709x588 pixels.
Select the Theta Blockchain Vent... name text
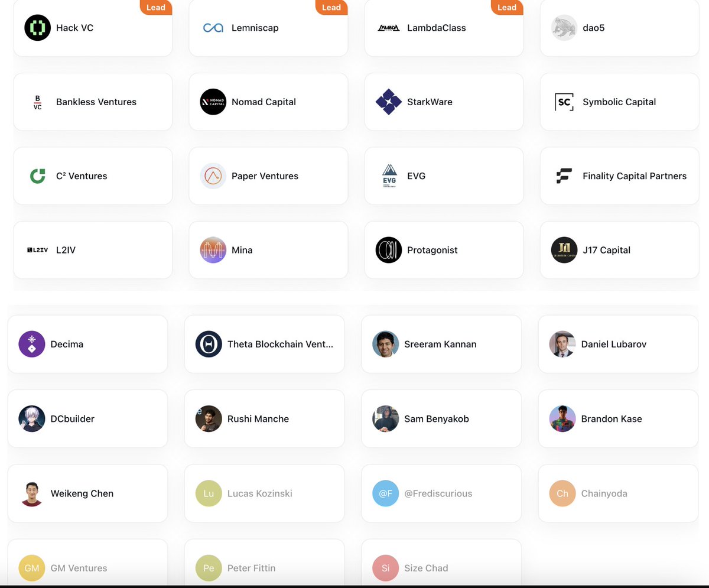coord(280,344)
